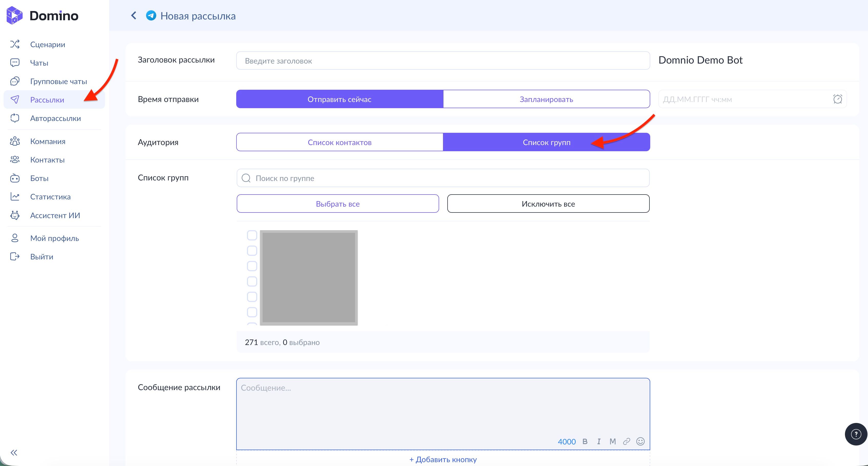
Task: Select Отправить сейчас option
Action: [340, 99]
